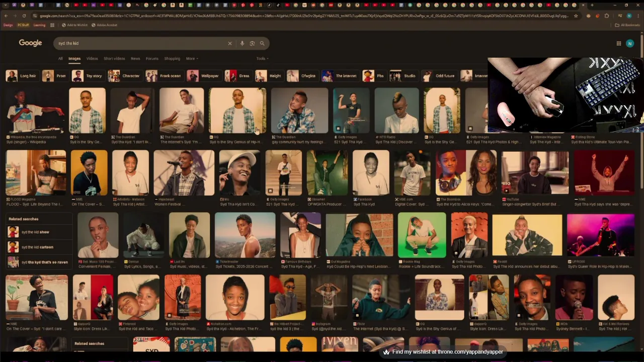The width and height of the screenshot is (644, 362).
Task: Open the Google account avatar N
Action: click(x=629, y=43)
